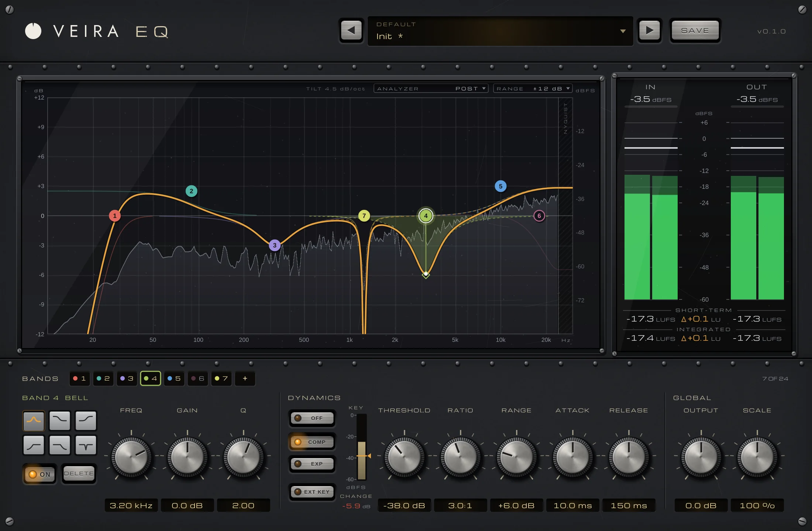Viewport: 812px width, 531px height.
Task: Click band node 7 on the EQ graph
Action: (x=364, y=216)
